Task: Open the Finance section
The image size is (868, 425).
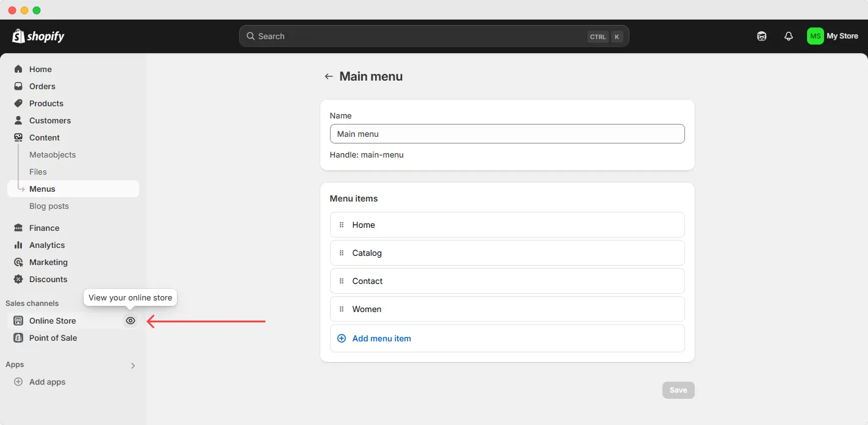Action: [x=43, y=228]
